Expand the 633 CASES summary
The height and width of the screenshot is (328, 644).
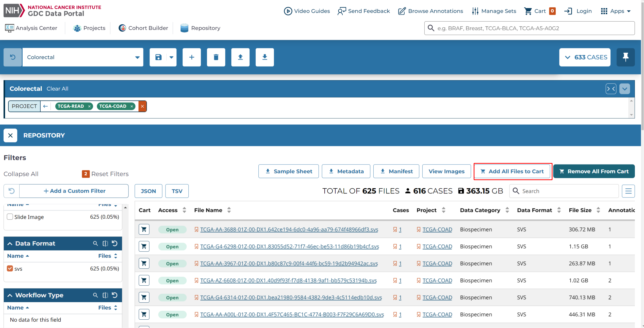(x=585, y=57)
